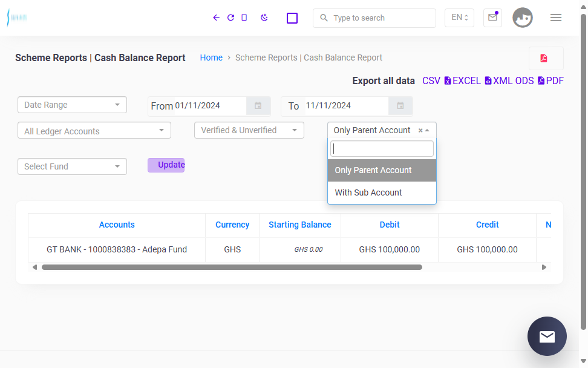Open the hamburger menu
This screenshot has height=368, width=588.
[556, 18]
